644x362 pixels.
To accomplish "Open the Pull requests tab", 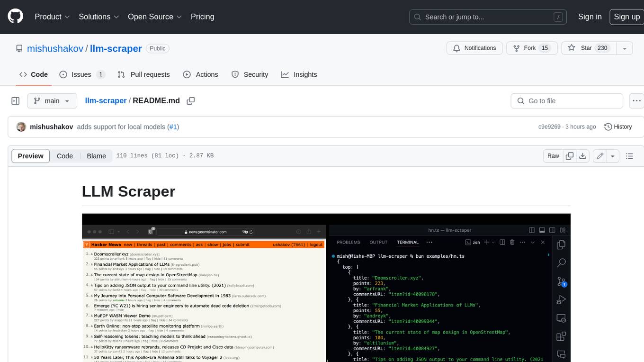I will (x=143, y=74).
